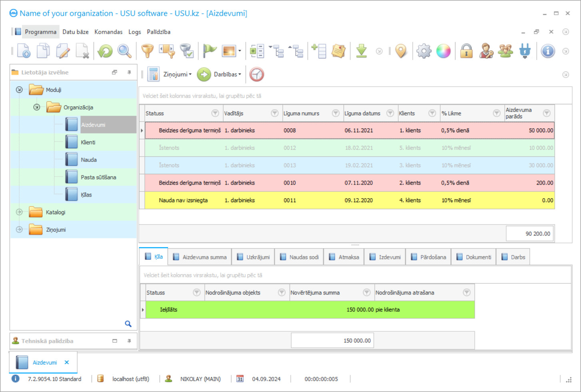Select Pasta sūtīšana in the tree

point(98,177)
